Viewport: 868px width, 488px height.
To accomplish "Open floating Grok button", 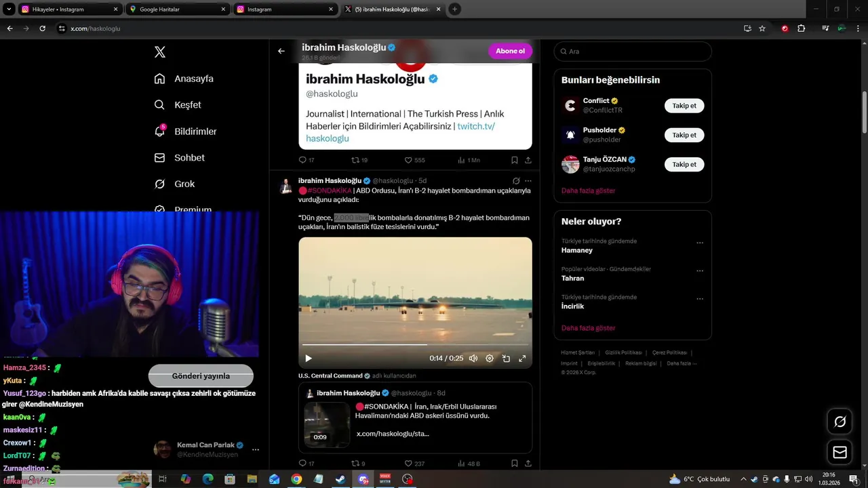I will coord(840,422).
